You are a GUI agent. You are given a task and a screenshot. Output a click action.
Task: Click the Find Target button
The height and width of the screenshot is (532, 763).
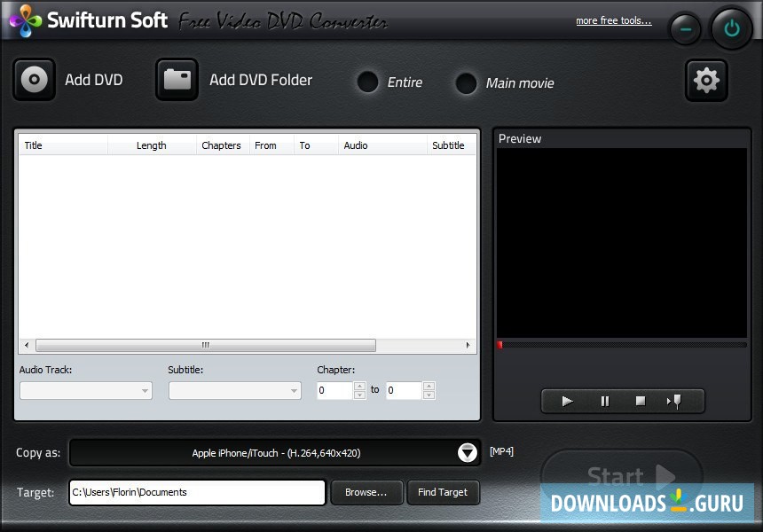click(x=443, y=492)
